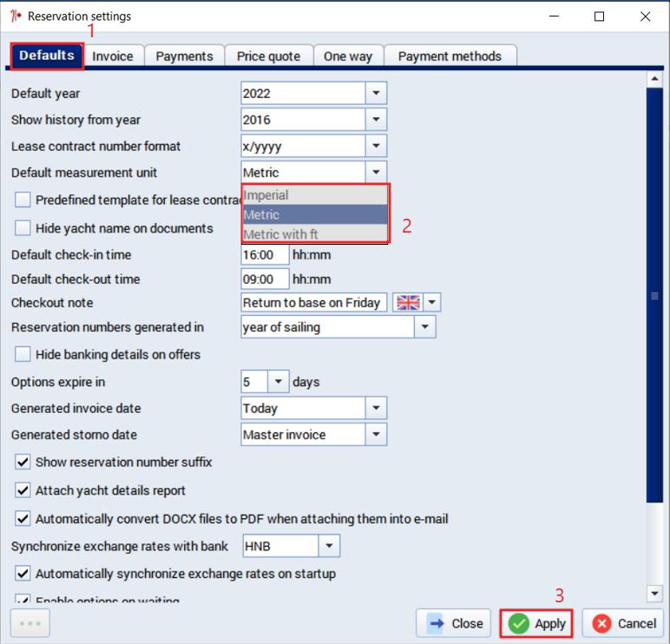The image size is (670, 644).
Task: Open the Synchronize exchange rates bank dropdown
Action: [x=329, y=546]
